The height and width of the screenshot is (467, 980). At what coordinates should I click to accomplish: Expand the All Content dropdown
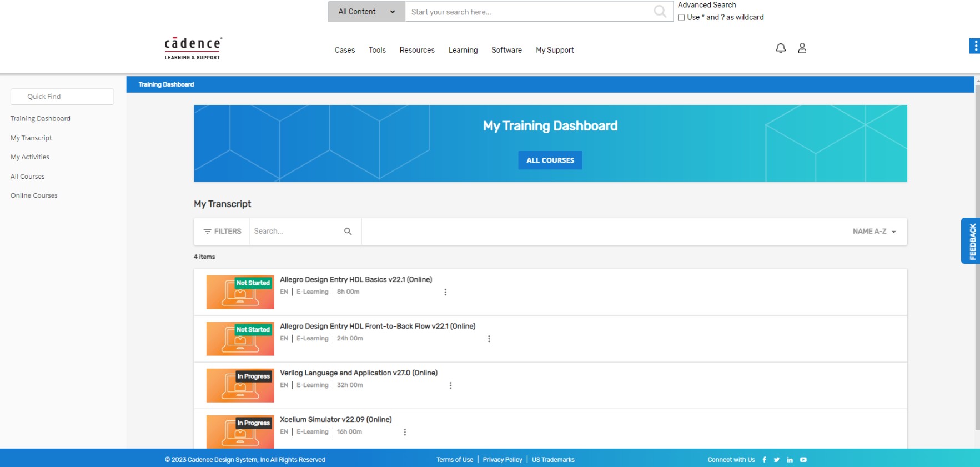pyautogui.click(x=366, y=12)
